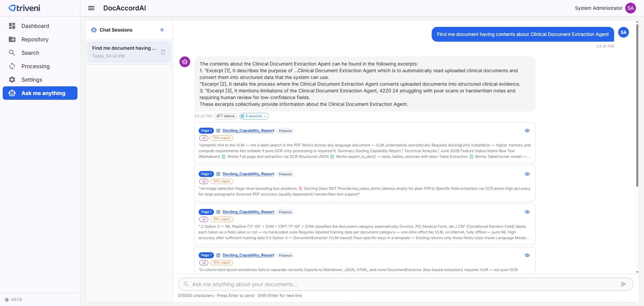The width and height of the screenshot is (644, 306).
Task: Open the third Docling_Capability_Report link with ML Pipeline excerpt
Action: point(248,212)
